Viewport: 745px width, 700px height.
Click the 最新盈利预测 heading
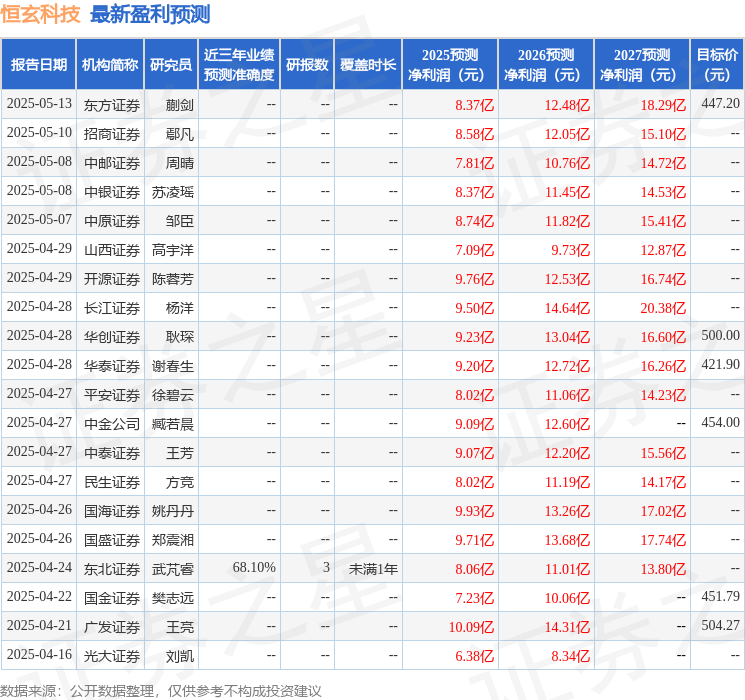pos(150,14)
